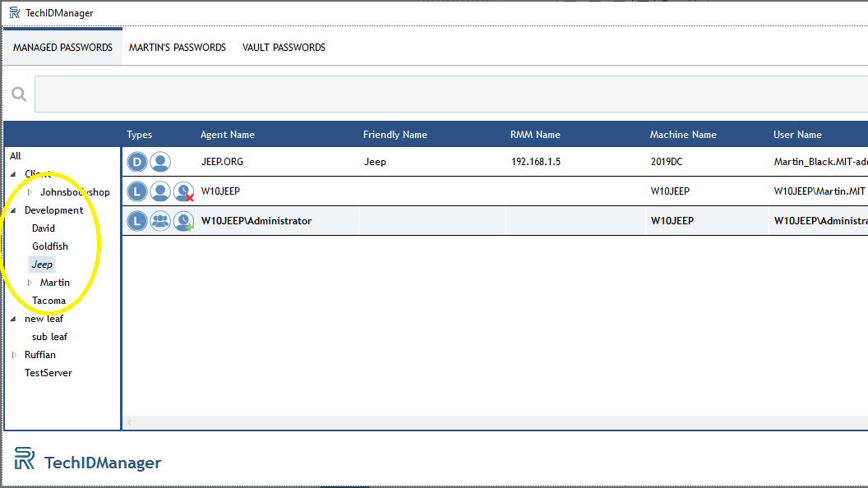This screenshot has height=488, width=868.
Task: Click the single-user icon in the JEEP.ORG row
Action: [x=160, y=162]
